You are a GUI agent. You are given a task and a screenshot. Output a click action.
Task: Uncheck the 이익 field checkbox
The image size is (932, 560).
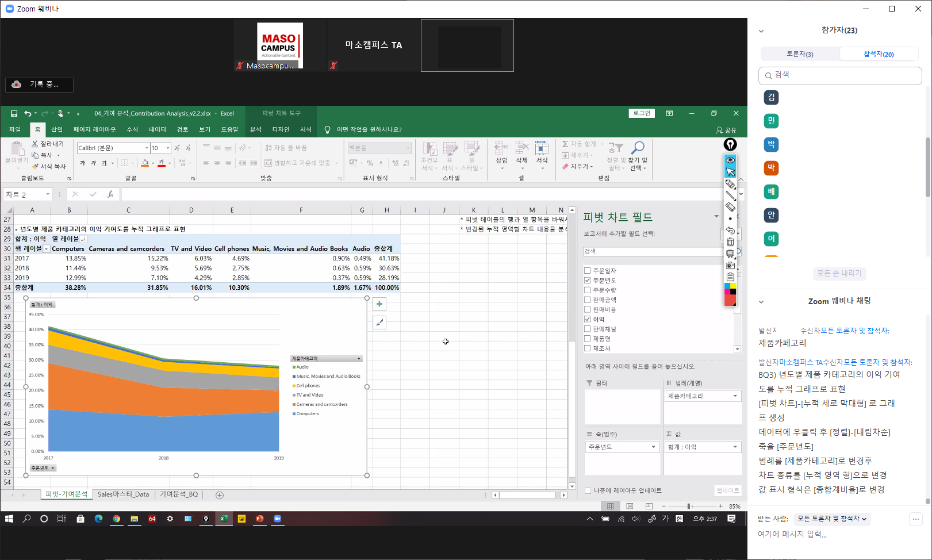[x=588, y=319]
